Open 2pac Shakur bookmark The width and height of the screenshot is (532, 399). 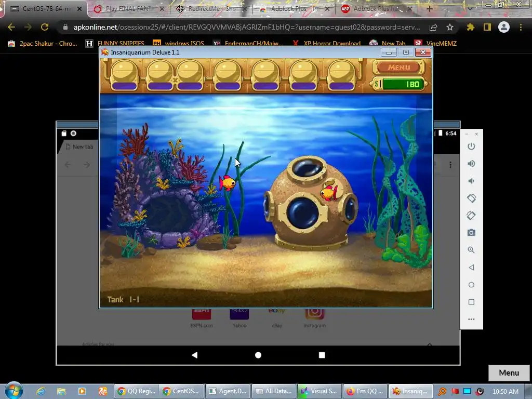tap(43, 44)
